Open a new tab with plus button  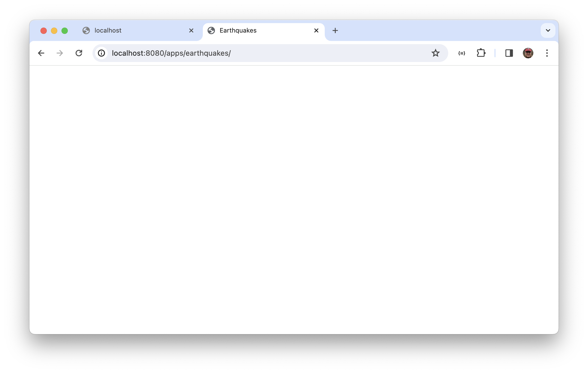(x=335, y=30)
